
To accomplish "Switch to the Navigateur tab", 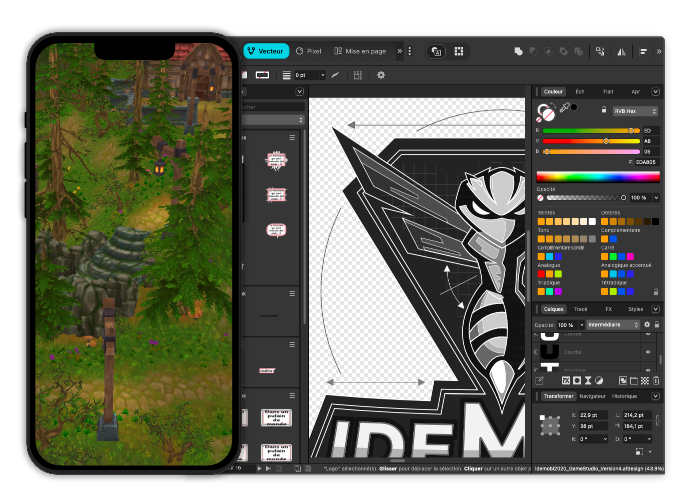I will point(592,396).
